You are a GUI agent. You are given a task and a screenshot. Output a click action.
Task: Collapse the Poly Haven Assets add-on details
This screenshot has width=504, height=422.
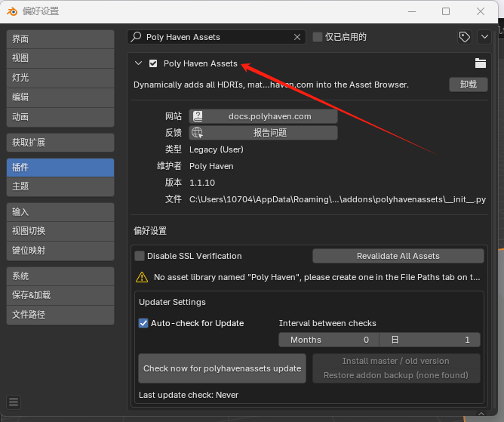[x=139, y=63]
